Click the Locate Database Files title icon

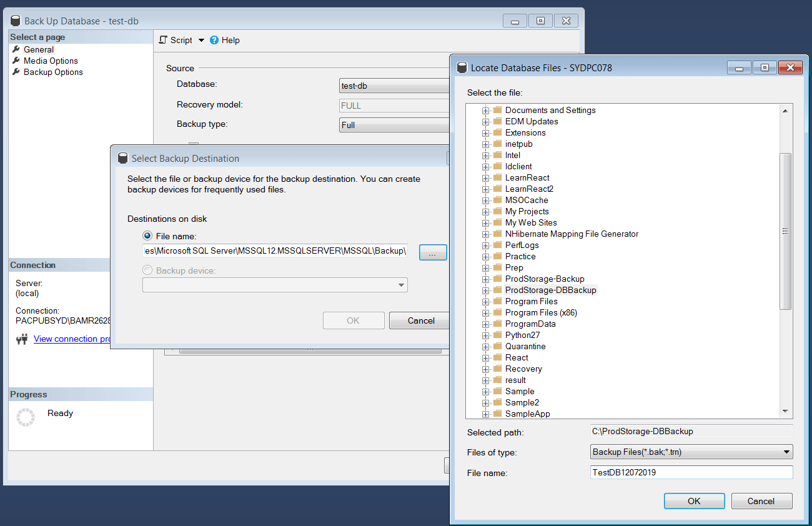[x=462, y=67]
